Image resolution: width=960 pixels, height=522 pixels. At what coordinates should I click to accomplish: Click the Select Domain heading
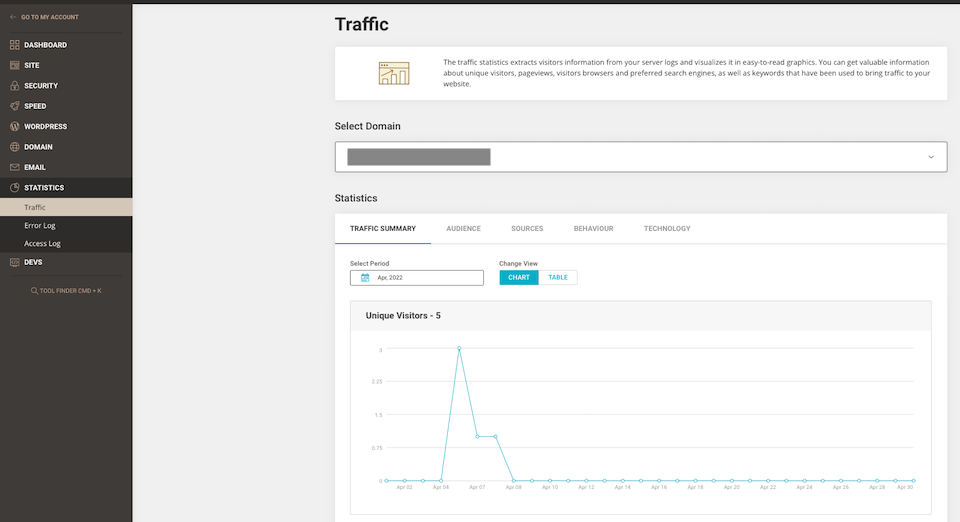(367, 126)
